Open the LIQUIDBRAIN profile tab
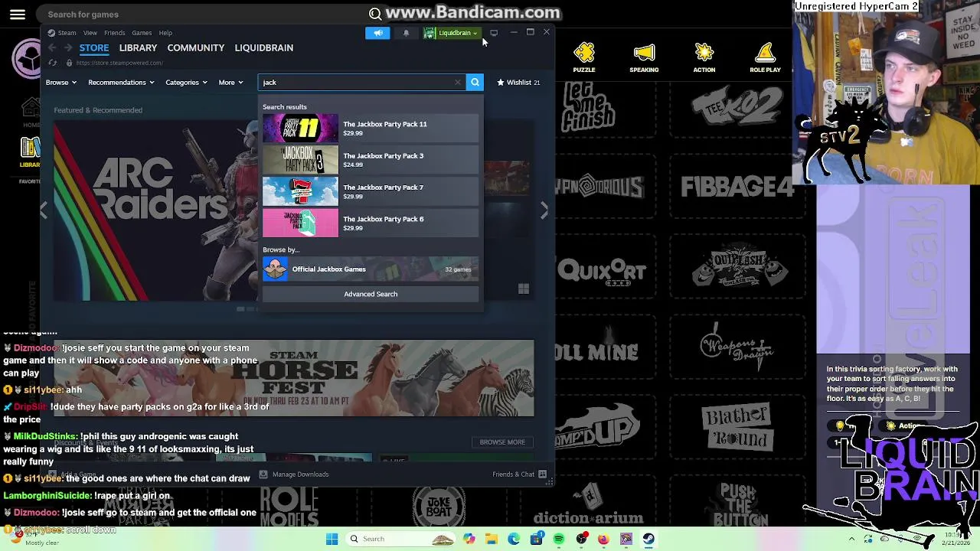This screenshot has height=551, width=980. (x=263, y=47)
